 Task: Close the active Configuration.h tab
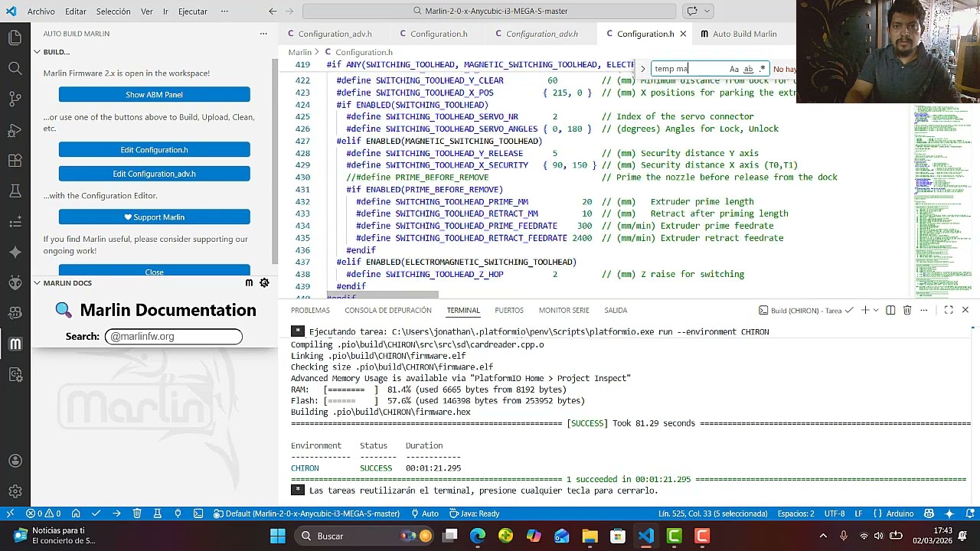pos(683,34)
